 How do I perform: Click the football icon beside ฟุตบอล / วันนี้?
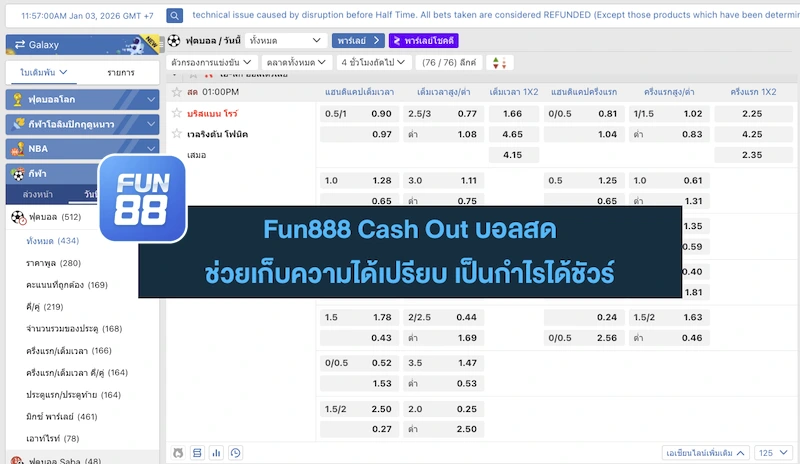(x=174, y=40)
